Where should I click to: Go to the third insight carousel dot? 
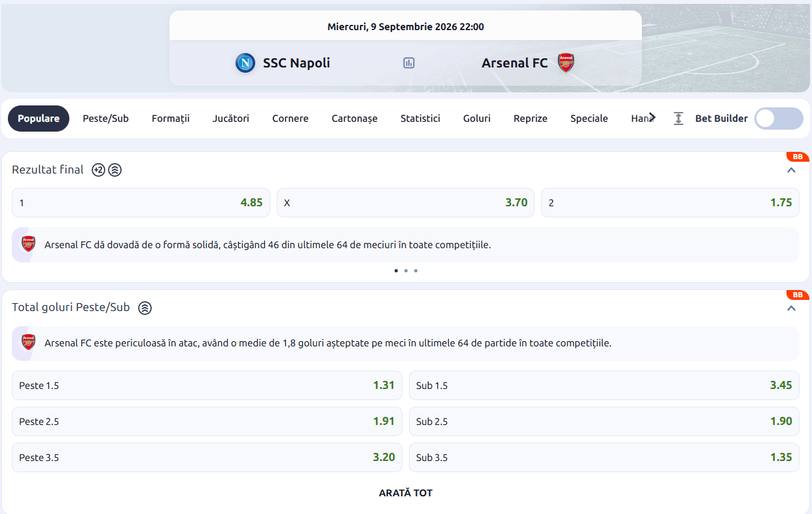coord(415,270)
